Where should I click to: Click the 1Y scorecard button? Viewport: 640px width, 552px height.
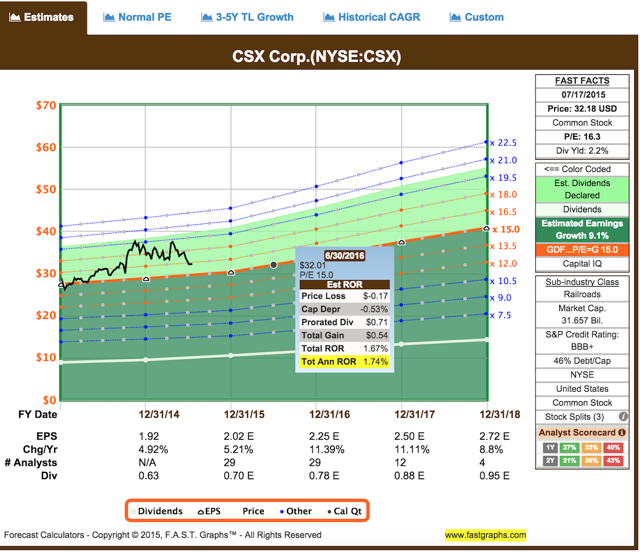coord(551,447)
